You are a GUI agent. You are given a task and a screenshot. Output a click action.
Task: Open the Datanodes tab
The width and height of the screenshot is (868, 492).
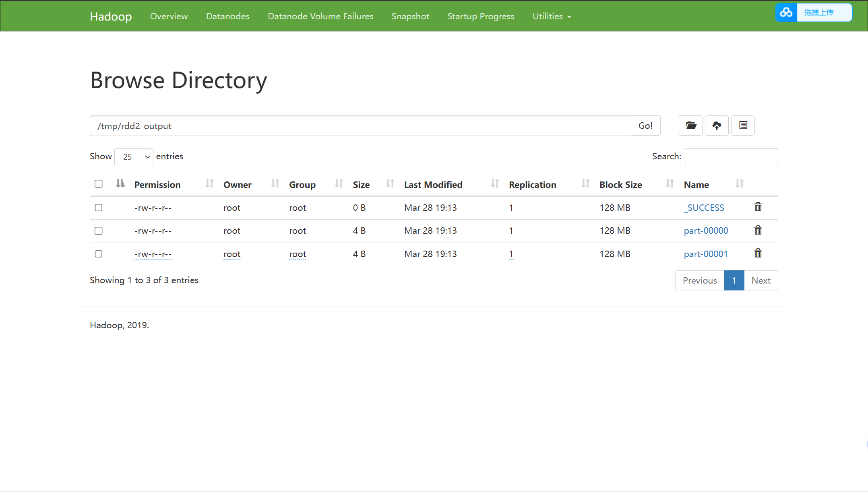pos(227,16)
